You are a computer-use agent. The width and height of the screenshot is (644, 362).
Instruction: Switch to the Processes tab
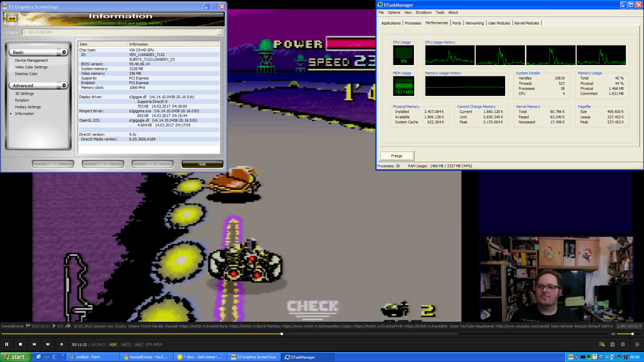(413, 23)
